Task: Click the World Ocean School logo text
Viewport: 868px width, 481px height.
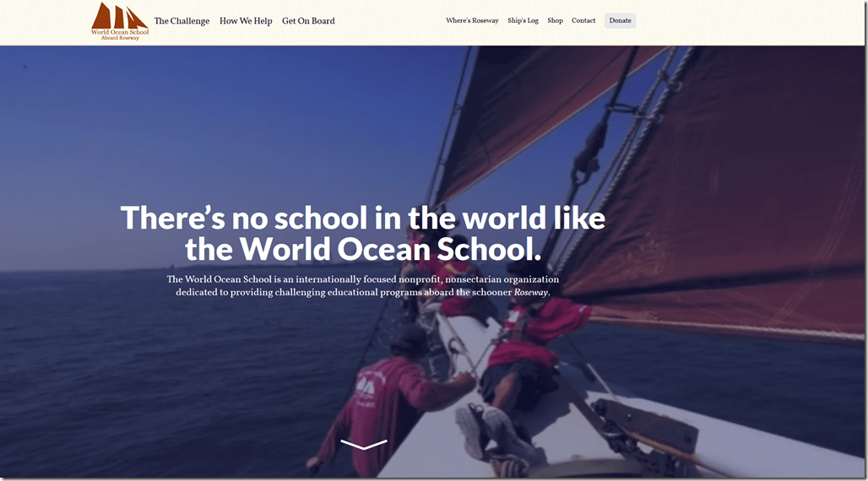Action: (x=120, y=32)
